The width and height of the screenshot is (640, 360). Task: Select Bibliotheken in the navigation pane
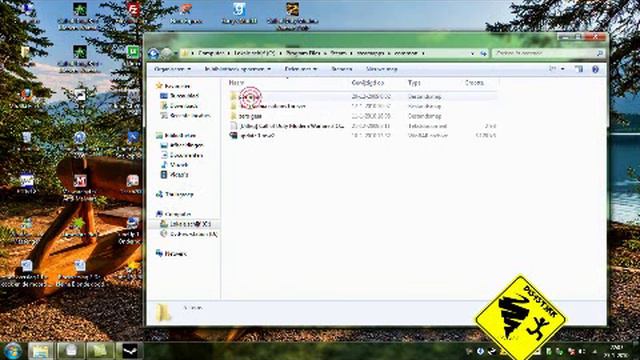coord(176,136)
